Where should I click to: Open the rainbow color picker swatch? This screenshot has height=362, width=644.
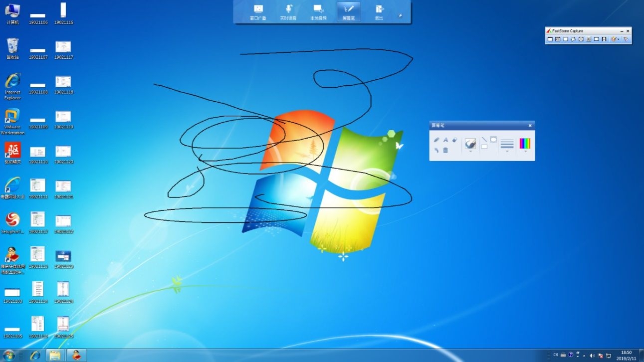coord(525,144)
